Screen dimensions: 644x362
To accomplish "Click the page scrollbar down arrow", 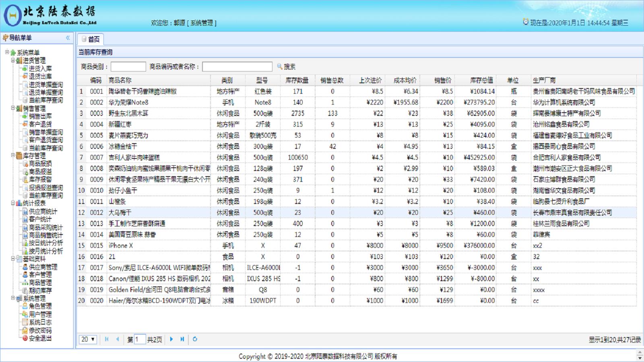I will point(640,358).
